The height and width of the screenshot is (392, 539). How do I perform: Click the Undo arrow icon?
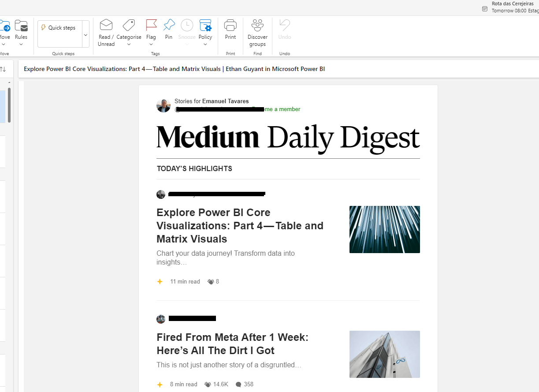(285, 25)
